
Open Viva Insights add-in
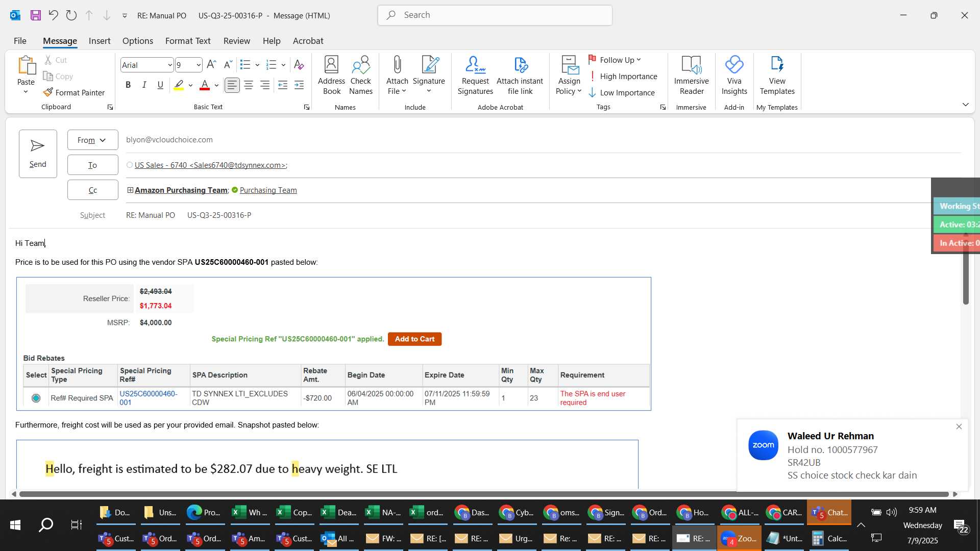point(734,76)
